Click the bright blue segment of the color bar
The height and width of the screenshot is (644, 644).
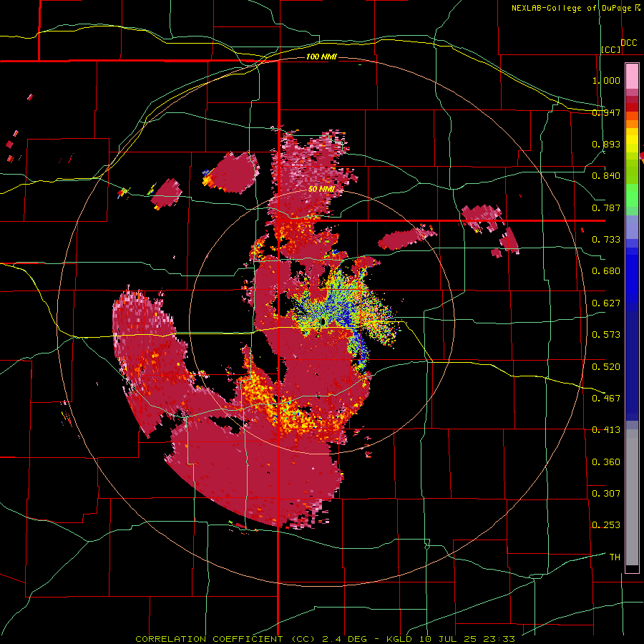[x=632, y=279]
